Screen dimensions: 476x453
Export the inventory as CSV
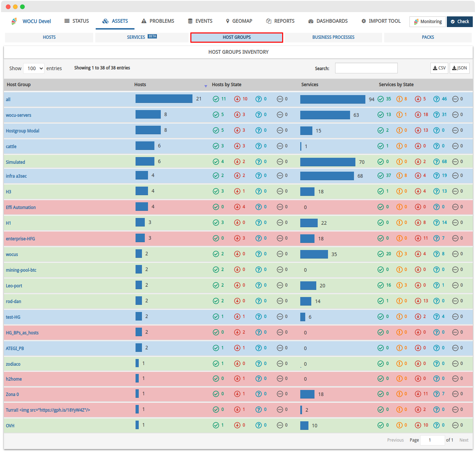pos(439,68)
